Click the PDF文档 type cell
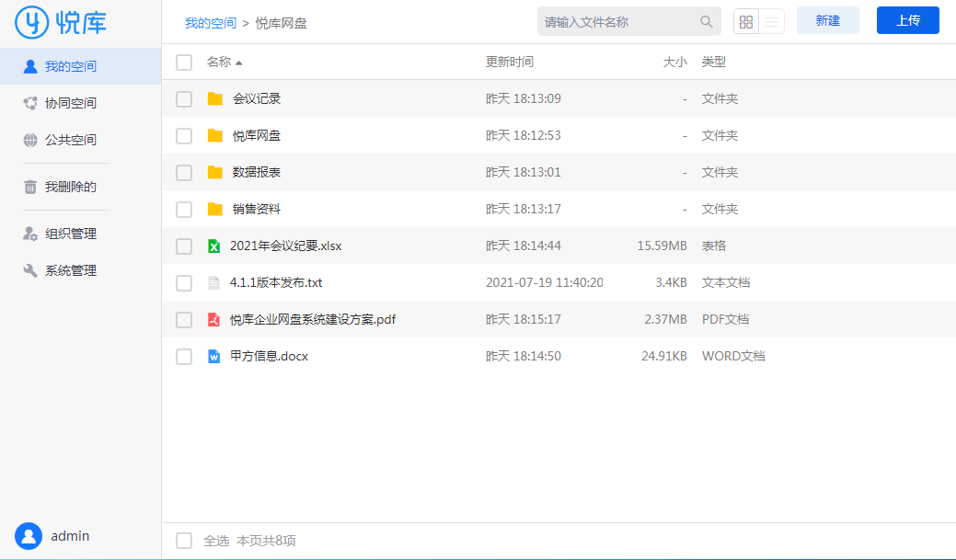This screenshot has width=956, height=560. 725,319
